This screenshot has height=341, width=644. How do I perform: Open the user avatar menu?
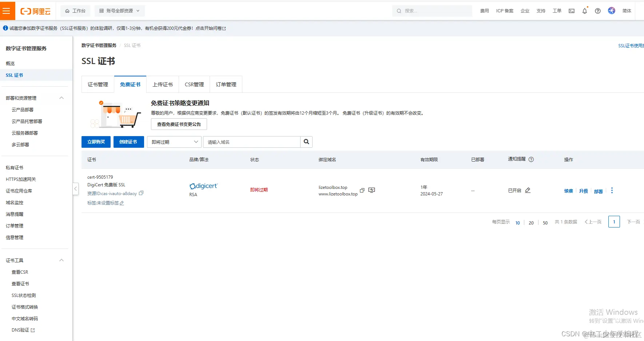(612, 11)
